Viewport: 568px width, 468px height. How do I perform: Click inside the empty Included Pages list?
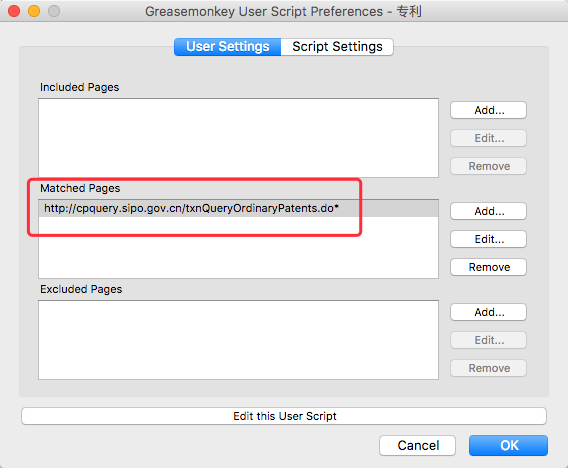click(x=238, y=138)
